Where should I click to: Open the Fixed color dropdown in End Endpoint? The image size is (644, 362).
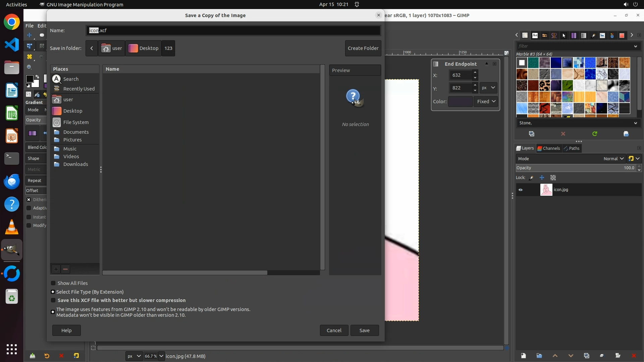486,102
